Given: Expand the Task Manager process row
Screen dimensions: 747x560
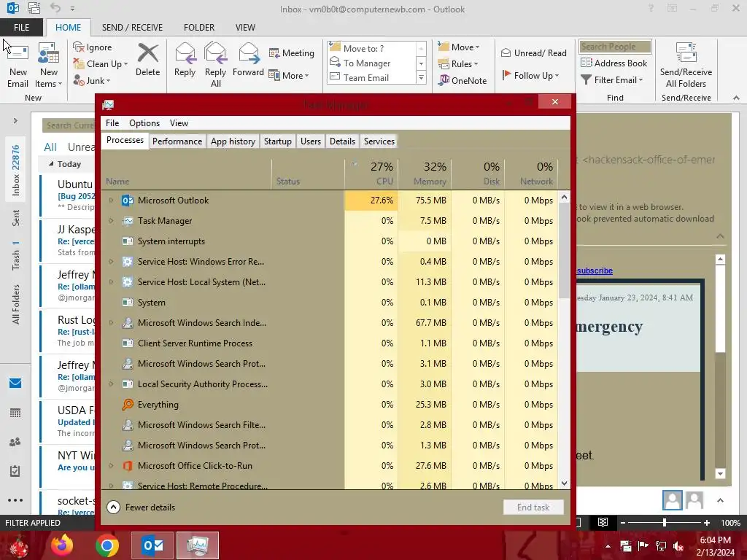Looking at the screenshot, I should [112, 221].
